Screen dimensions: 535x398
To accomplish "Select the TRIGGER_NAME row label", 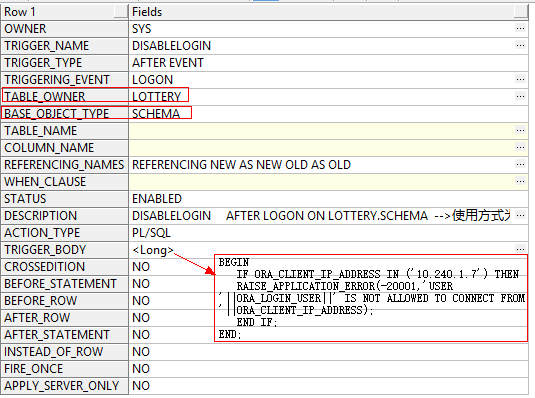I will coord(64,46).
